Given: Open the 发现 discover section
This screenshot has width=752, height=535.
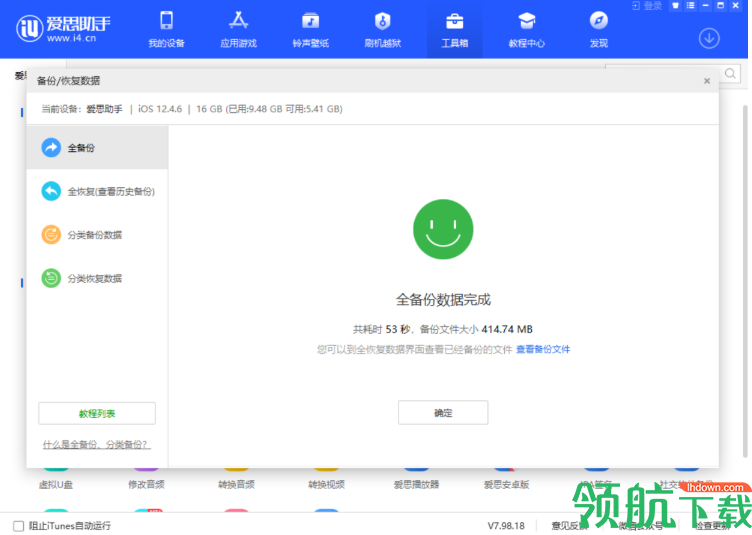Looking at the screenshot, I should [599, 30].
